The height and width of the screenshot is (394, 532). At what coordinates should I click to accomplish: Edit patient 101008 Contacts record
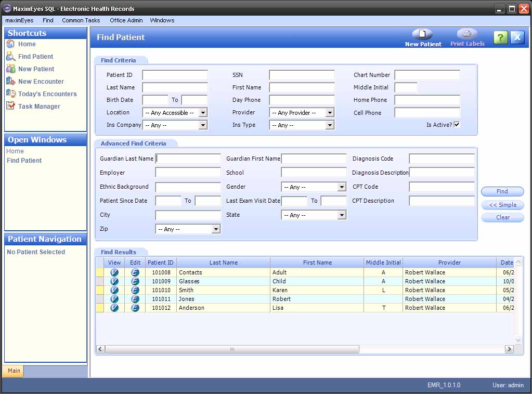click(135, 272)
